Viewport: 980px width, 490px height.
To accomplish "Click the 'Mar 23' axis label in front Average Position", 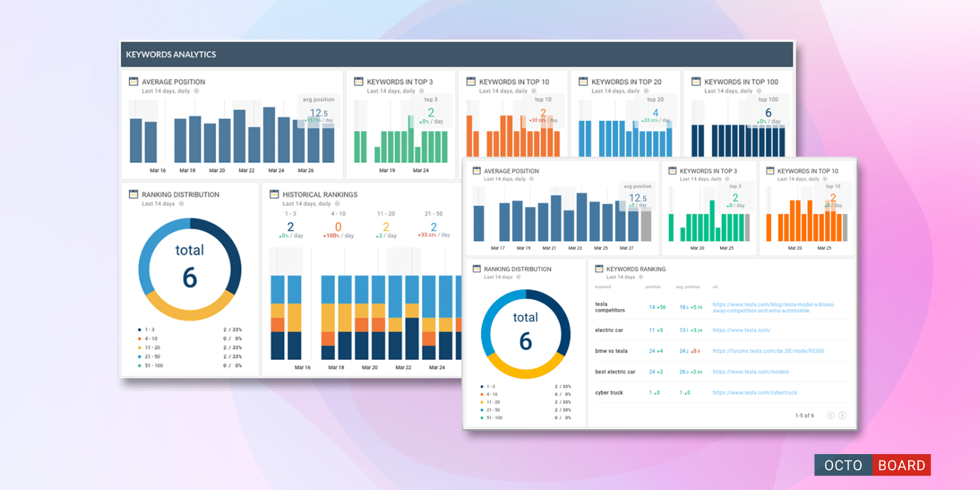I will 575,248.
